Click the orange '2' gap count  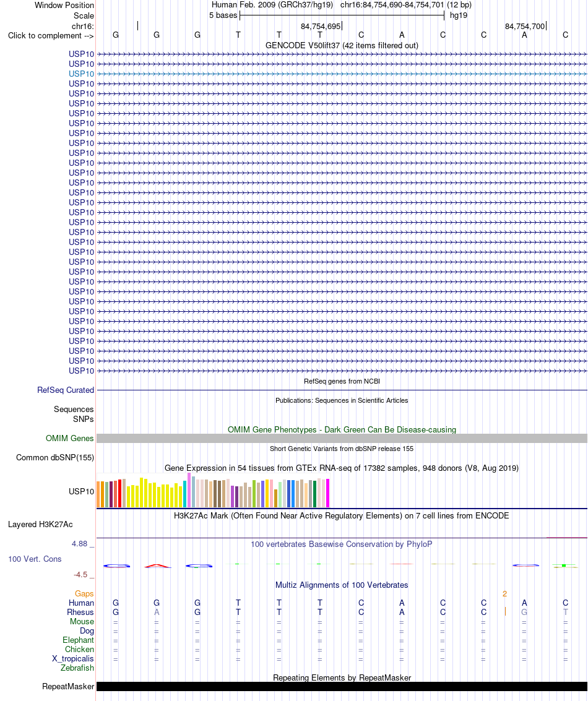[505, 594]
